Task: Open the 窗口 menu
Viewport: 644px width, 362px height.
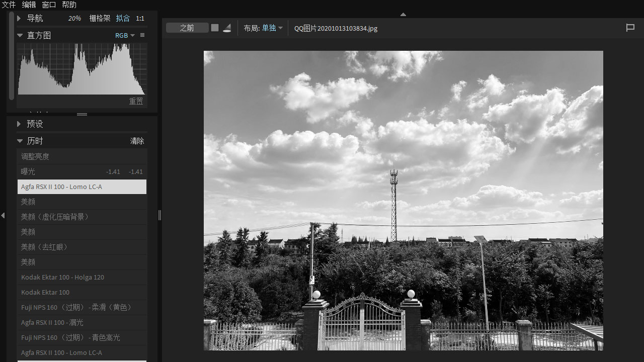Action: [49, 5]
